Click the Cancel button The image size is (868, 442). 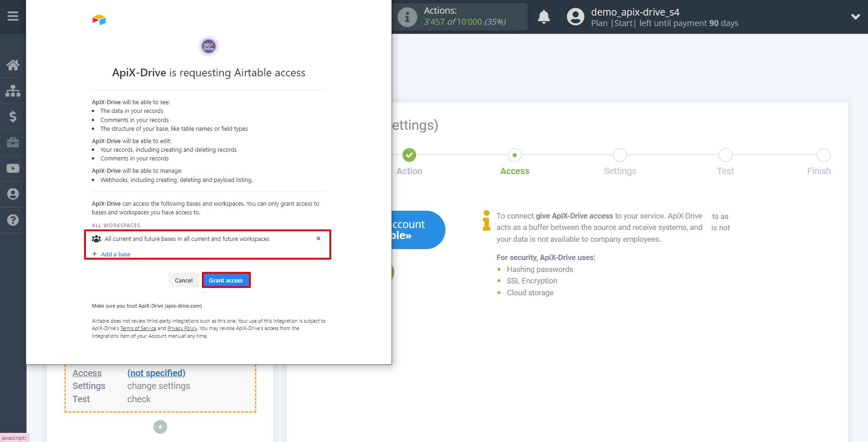(x=184, y=280)
